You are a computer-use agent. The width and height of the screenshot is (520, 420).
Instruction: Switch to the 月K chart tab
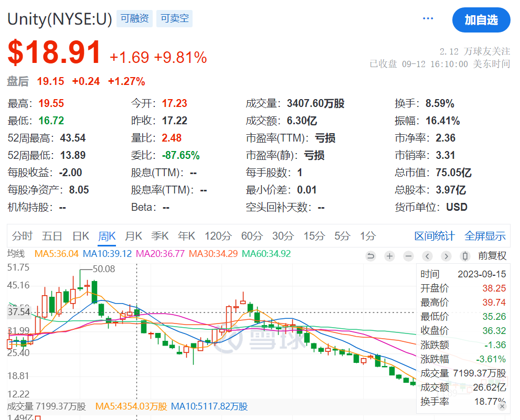pos(133,236)
